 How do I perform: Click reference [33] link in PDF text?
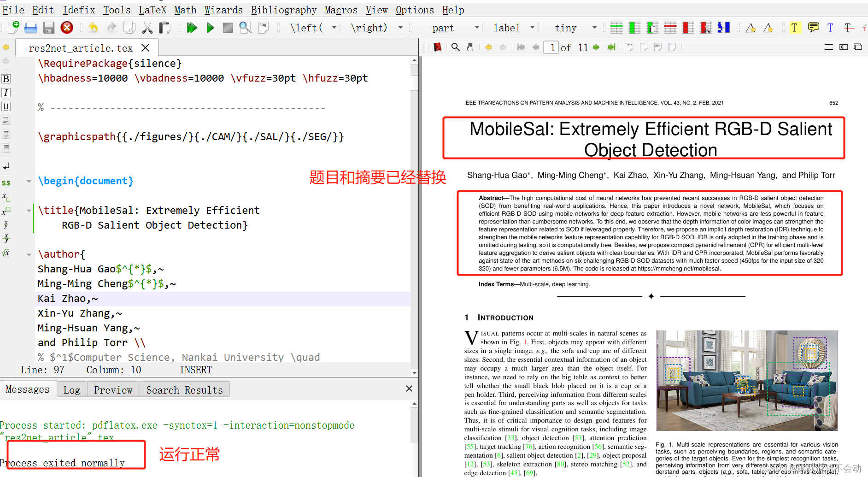pyautogui.click(x=510, y=438)
